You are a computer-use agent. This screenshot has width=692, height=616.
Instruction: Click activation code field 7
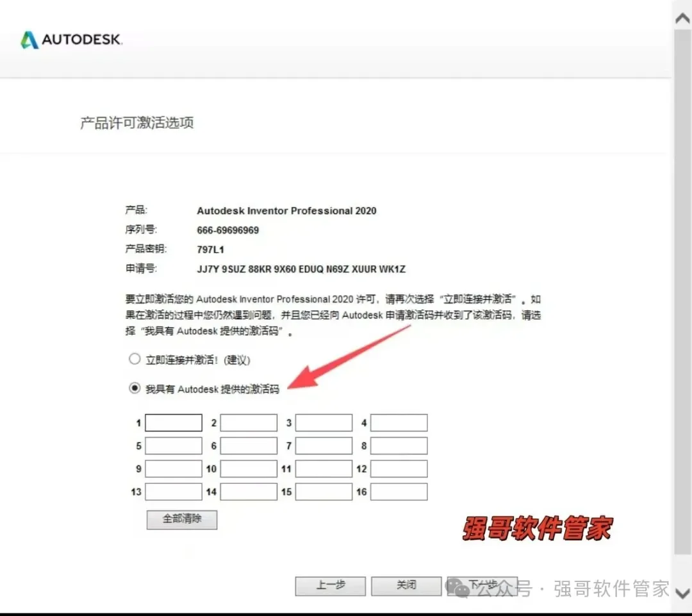(324, 445)
